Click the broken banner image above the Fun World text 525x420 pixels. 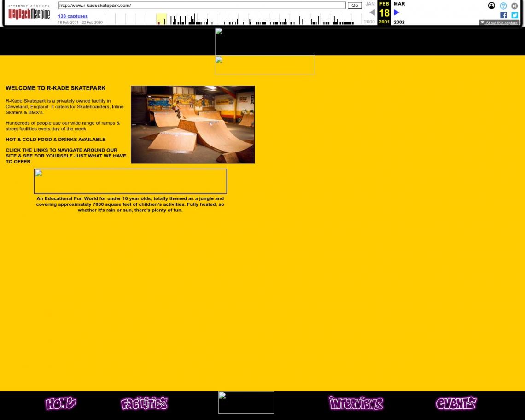coord(130,181)
